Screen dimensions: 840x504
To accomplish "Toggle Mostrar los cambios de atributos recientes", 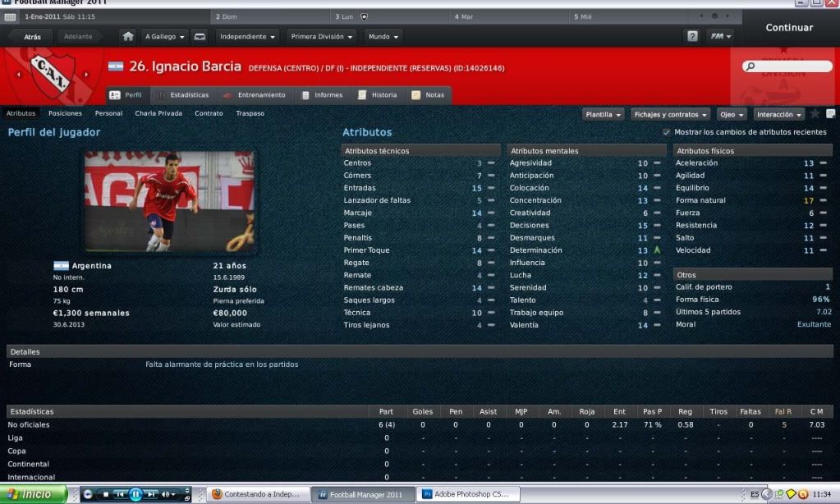I will 666,132.
